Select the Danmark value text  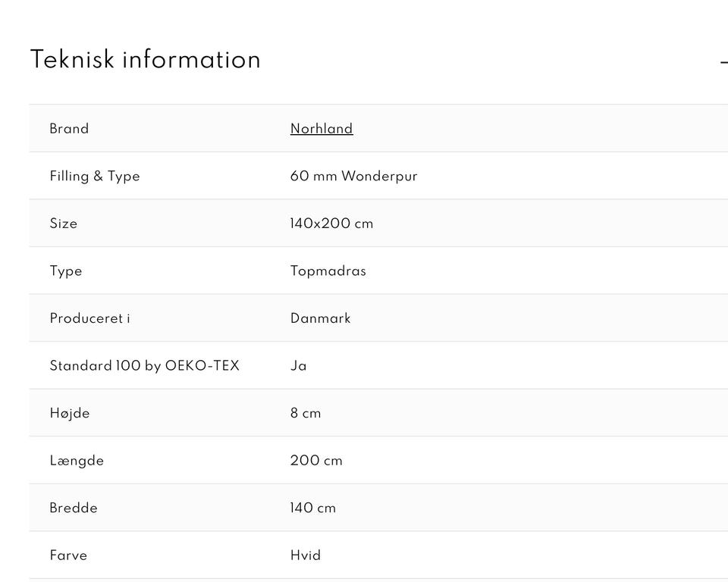(320, 318)
